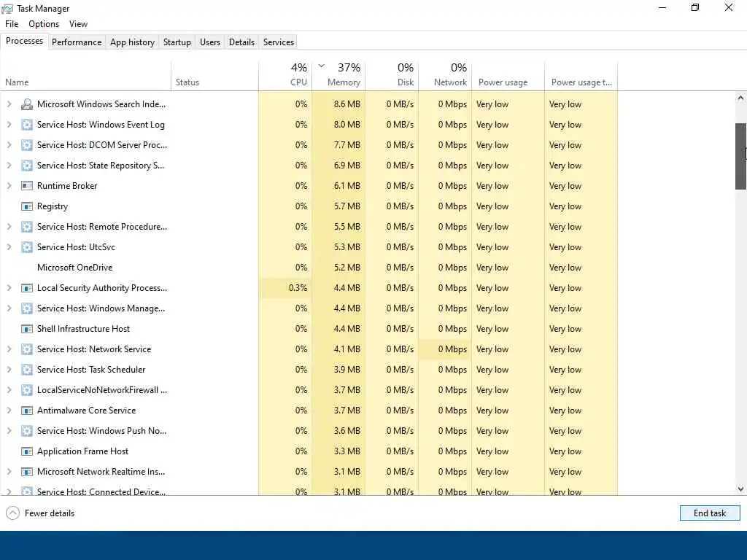Click the Microsoft Network Realtime Inspection icon
Screen dimensions: 747x560
click(27, 472)
